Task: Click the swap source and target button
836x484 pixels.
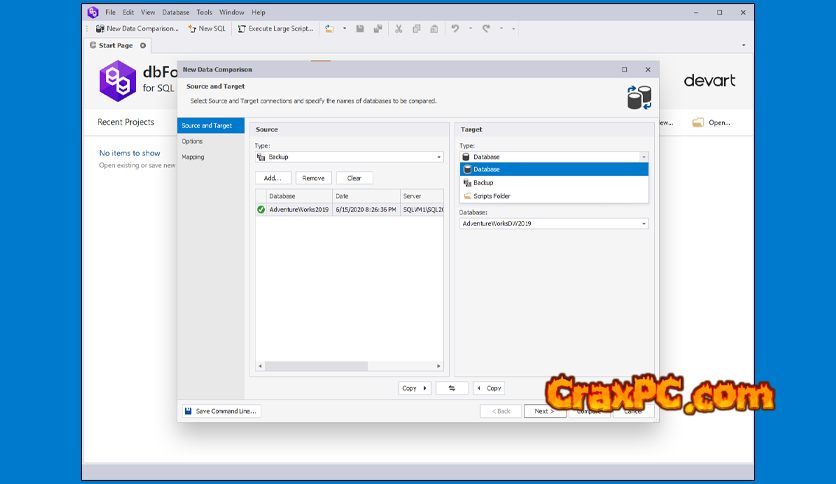Action: [x=452, y=388]
